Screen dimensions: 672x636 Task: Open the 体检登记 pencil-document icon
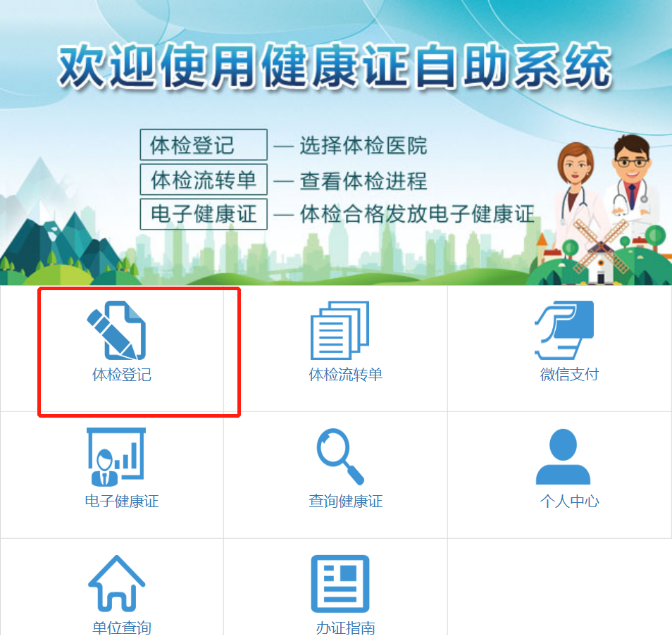point(116,330)
